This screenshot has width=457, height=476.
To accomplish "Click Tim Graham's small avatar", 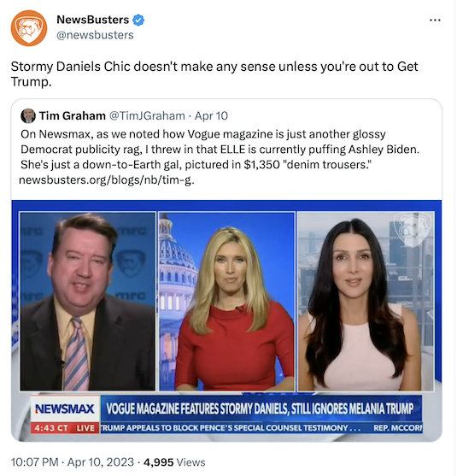I will click(28, 115).
